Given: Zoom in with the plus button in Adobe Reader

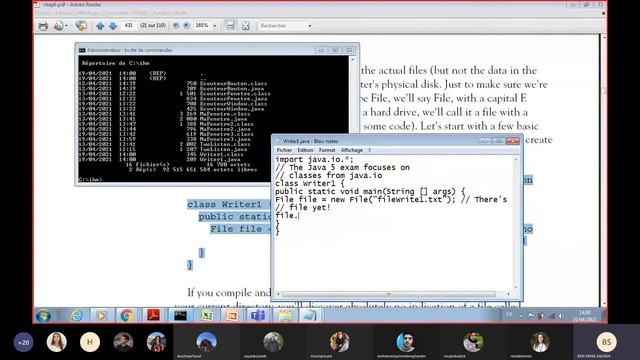Looking at the screenshot, I should [x=187, y=25].
